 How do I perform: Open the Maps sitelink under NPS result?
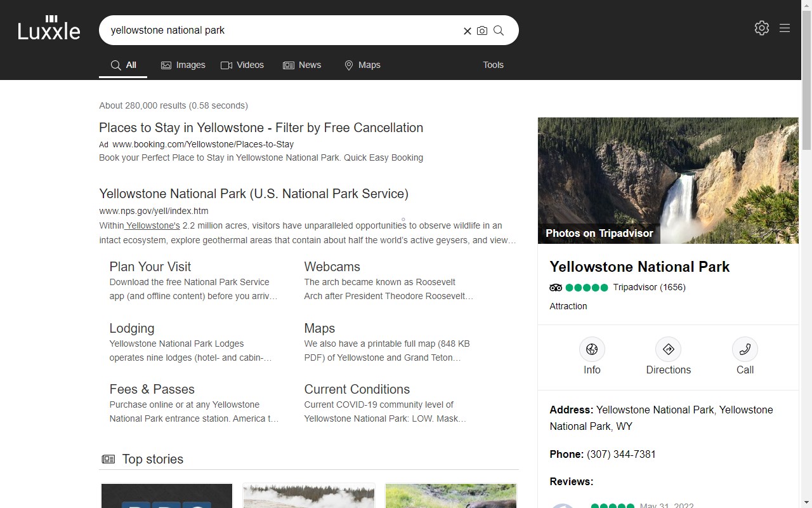click(319, 328)
